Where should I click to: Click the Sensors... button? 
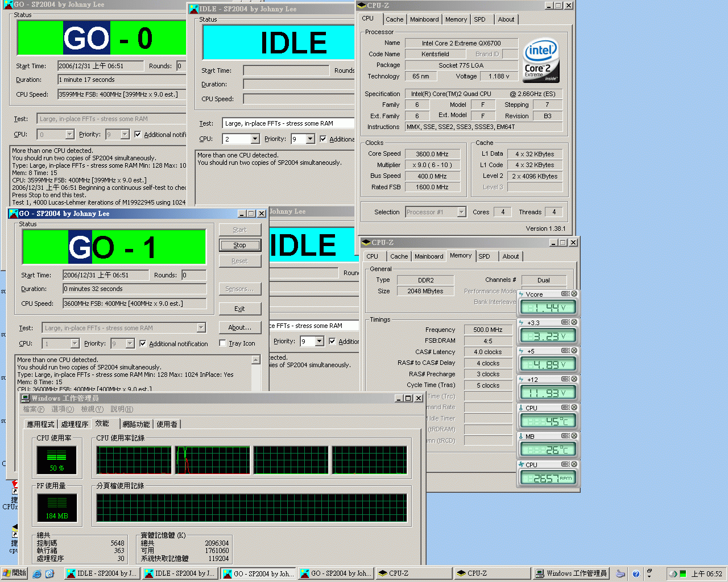[x=239, y=289]
